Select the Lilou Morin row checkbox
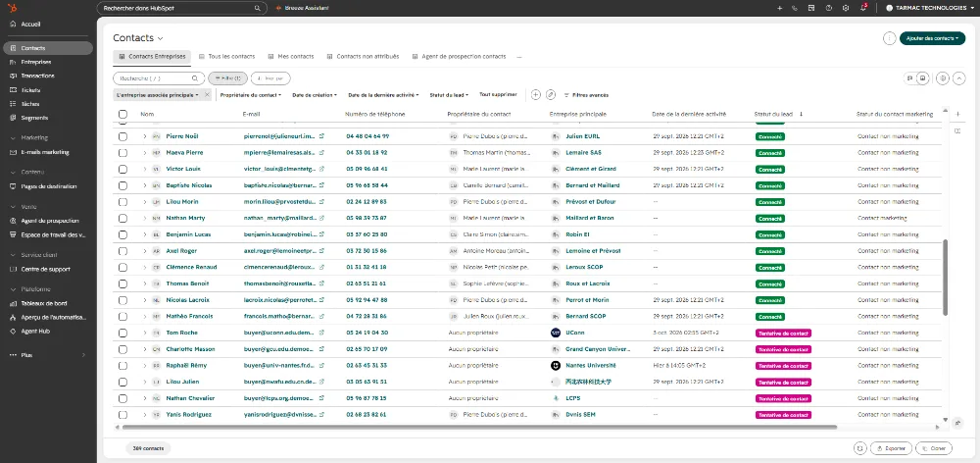Viewport: 980px width, 463px height. tap(123, 201)
